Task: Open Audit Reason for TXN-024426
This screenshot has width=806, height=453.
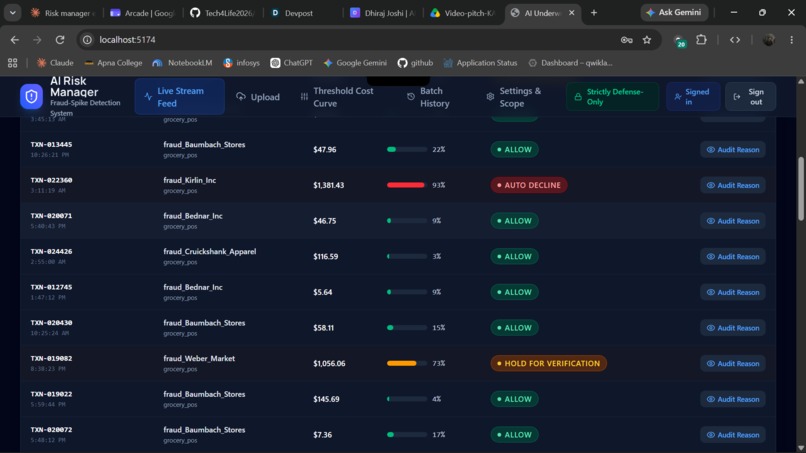Action: pos(732,256)
